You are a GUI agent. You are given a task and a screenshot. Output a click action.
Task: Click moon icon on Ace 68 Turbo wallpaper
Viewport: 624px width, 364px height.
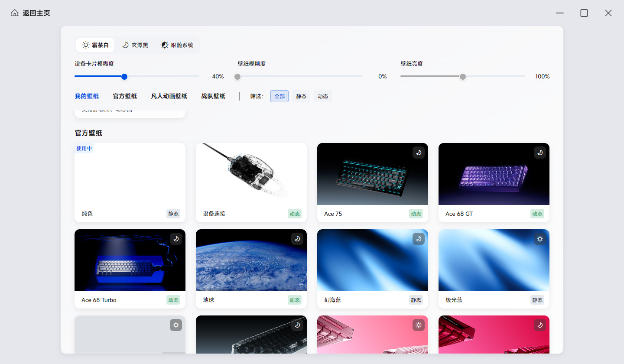176,239
